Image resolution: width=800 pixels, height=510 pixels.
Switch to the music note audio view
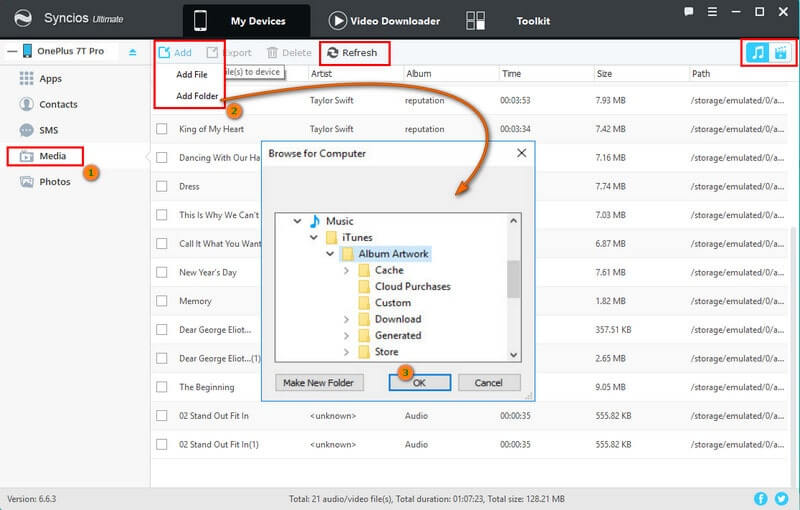coord(757,53)
